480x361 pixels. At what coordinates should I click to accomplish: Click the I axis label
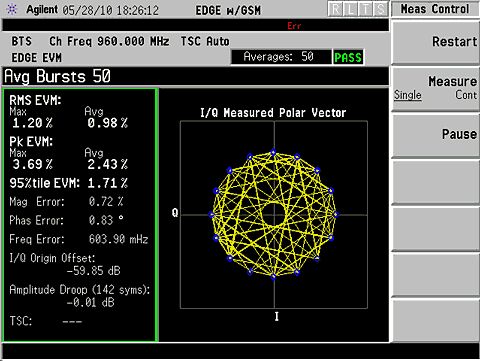[x=276, y=316]
